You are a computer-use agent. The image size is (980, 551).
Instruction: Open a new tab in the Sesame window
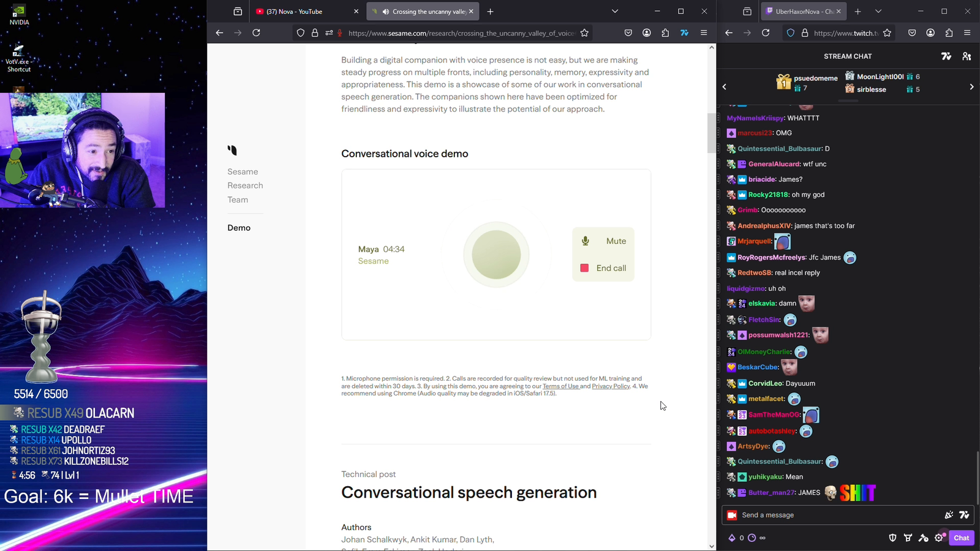tap(490, 12)
